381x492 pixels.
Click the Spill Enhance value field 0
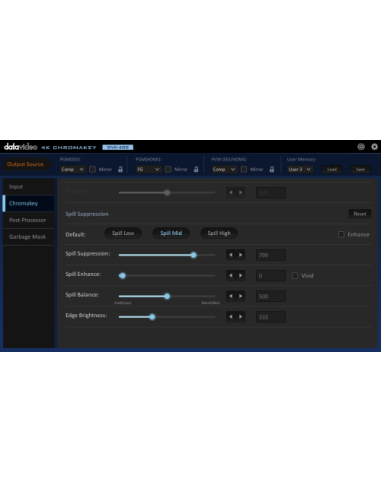(x=271, y=276)
